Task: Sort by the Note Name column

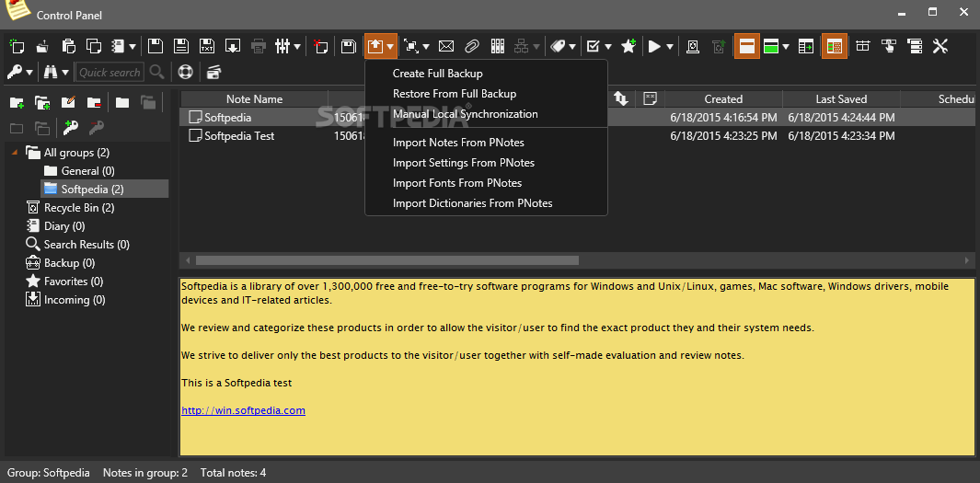Action: pyautogui.click(x=254, y=98)
